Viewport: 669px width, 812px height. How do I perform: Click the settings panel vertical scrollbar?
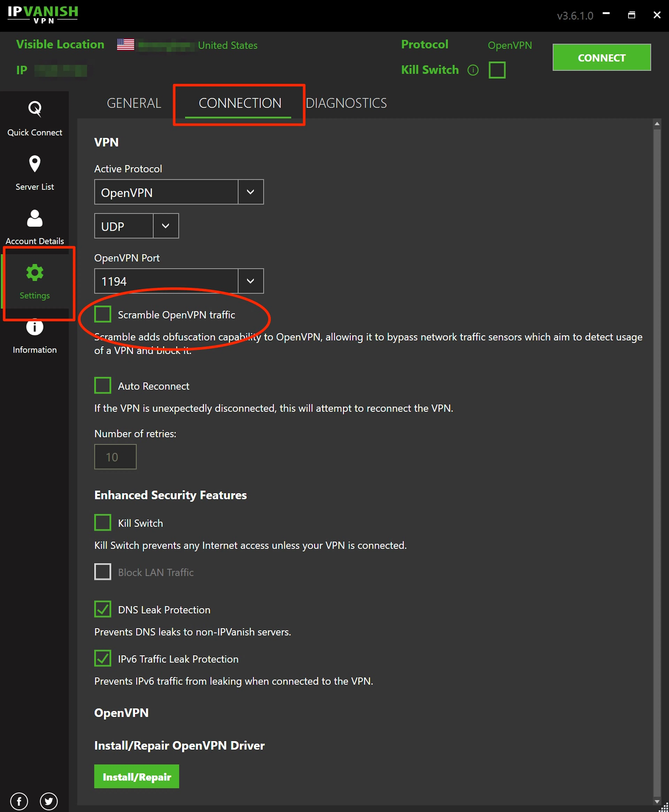(x=657, y=463)
